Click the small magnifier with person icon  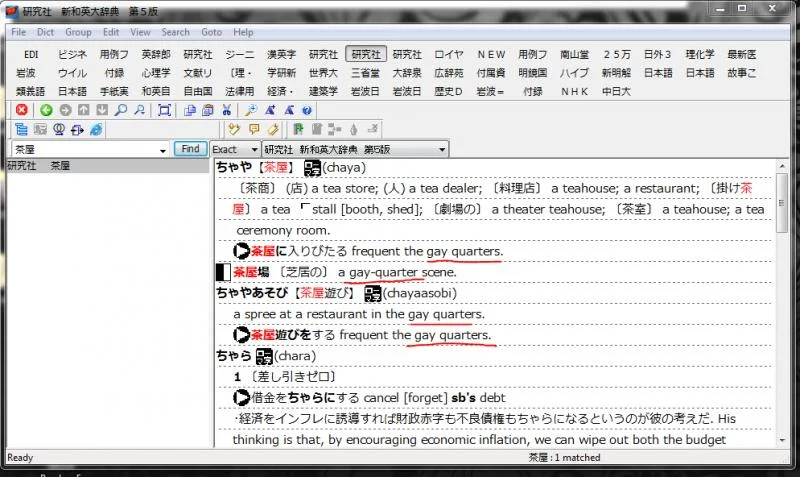tap(139, 110)
